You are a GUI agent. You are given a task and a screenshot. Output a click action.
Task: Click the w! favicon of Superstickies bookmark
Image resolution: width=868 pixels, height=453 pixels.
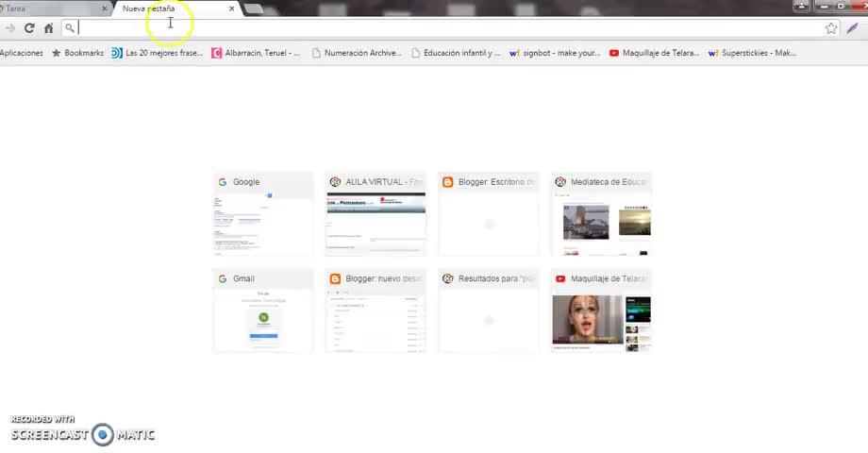click(x=713, y=54)
